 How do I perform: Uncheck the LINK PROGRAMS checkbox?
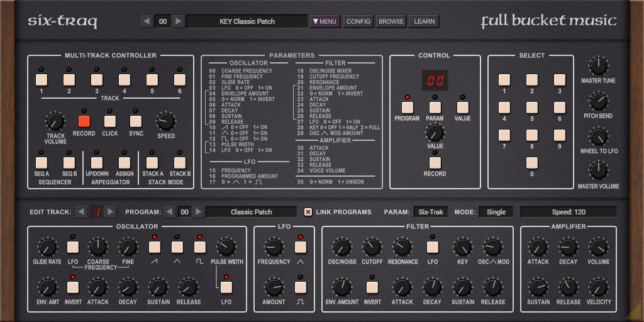(x=308, y=212)
